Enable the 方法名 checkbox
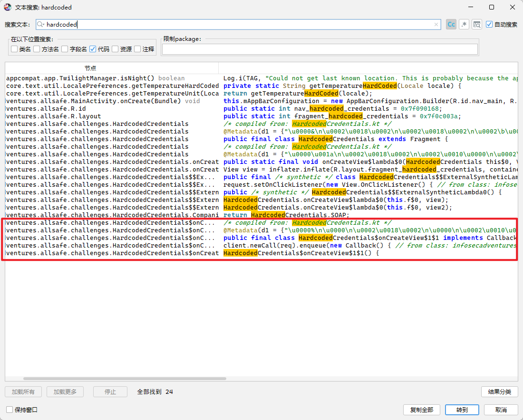The width and height of the screenshot is (523, 420). 37,49
